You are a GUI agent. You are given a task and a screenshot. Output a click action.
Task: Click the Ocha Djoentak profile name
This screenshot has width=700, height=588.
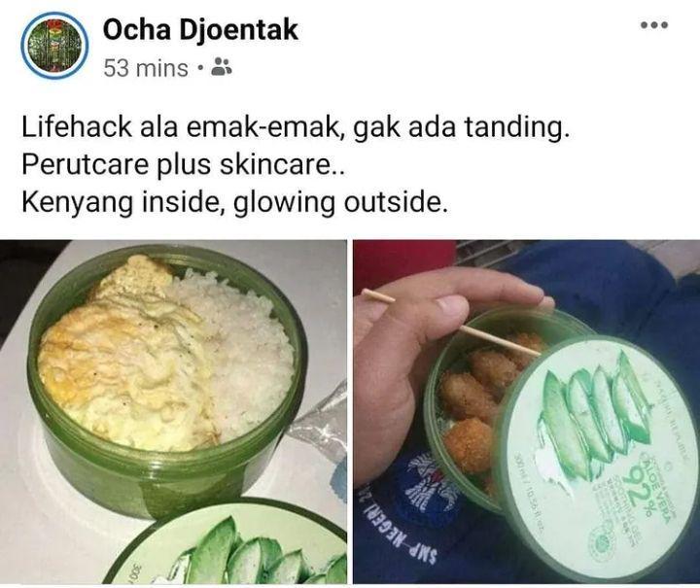point(200,30)
